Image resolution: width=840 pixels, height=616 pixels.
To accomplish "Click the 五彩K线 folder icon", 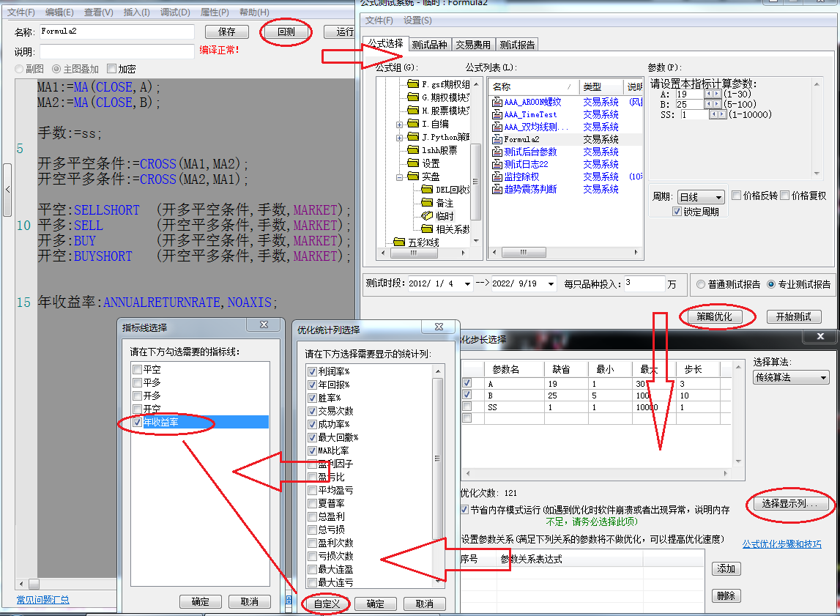I will (x=399, y=242).
